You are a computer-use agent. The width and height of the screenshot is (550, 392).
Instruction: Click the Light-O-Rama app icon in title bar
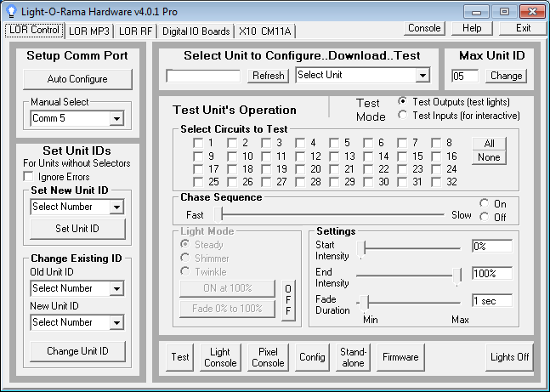[11, 11]
